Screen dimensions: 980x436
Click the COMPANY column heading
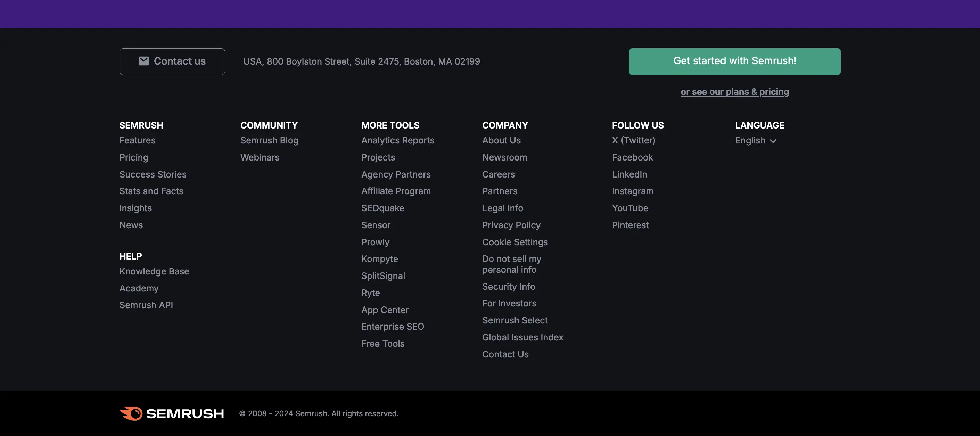[x=505, y=125]
